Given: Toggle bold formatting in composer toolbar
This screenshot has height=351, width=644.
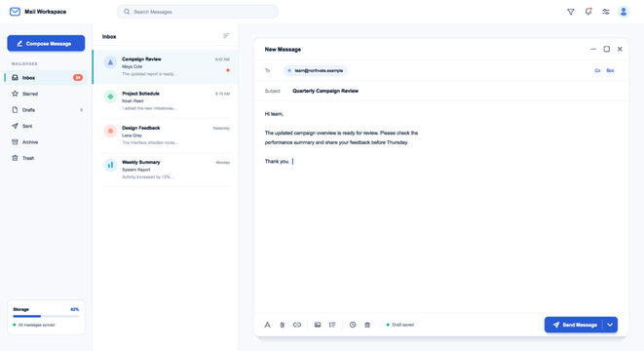Looking at the screenshot, I should 283,325.
